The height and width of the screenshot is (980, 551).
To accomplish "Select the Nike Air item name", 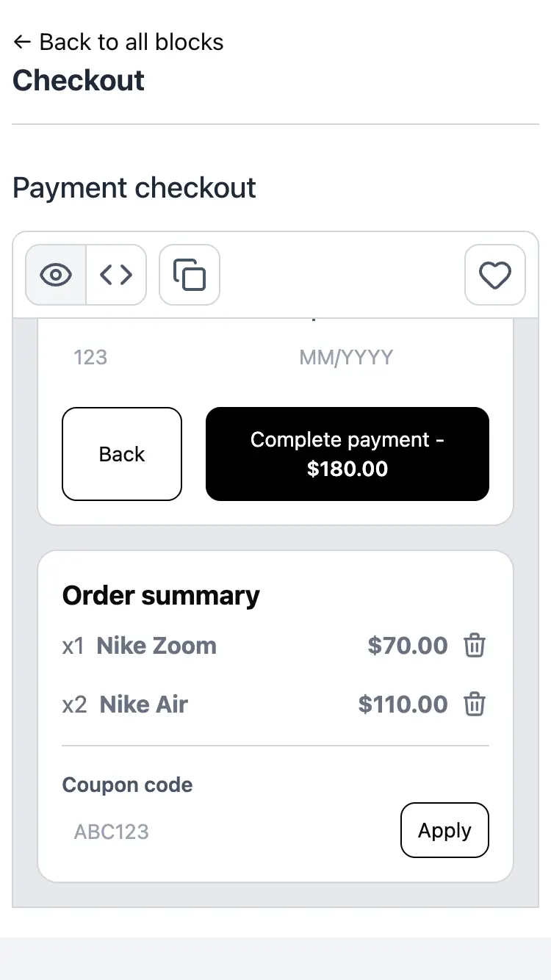I will 144,705.
